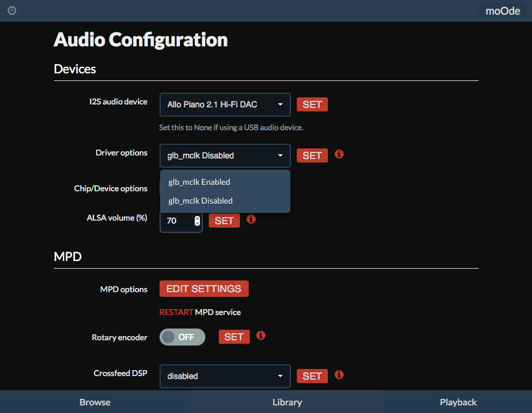Open info icon next to Crossfeed DSP
The height and width of the screenshot is (413, 532).
(x=339, y=375)
